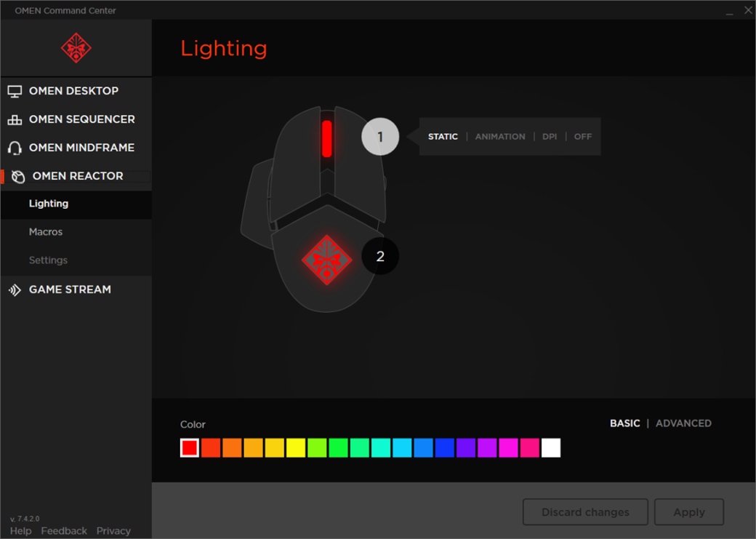Viewport: 756px width, 539px height.
Task: Pick the white color swatch
Action: (x=551, y=448)
